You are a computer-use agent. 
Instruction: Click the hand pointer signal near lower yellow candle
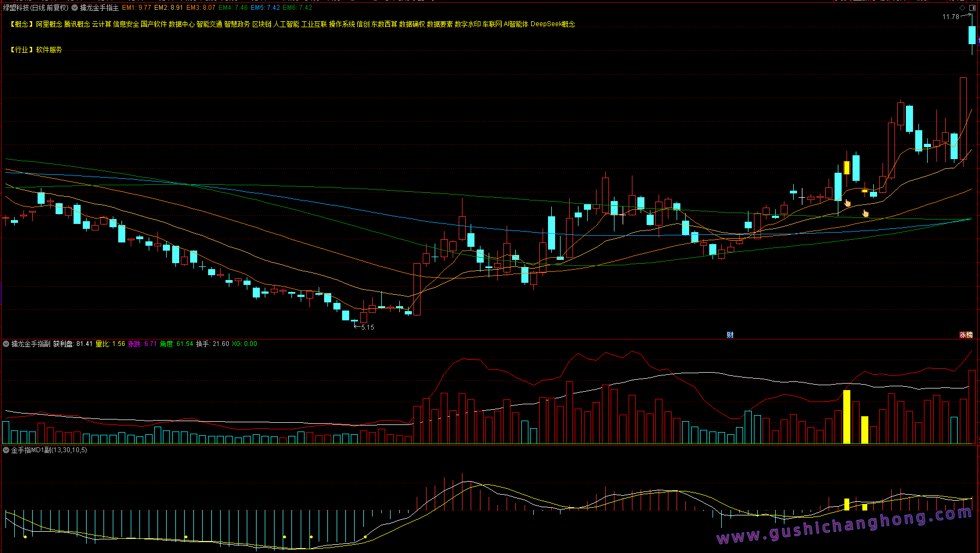click(866, 213)
